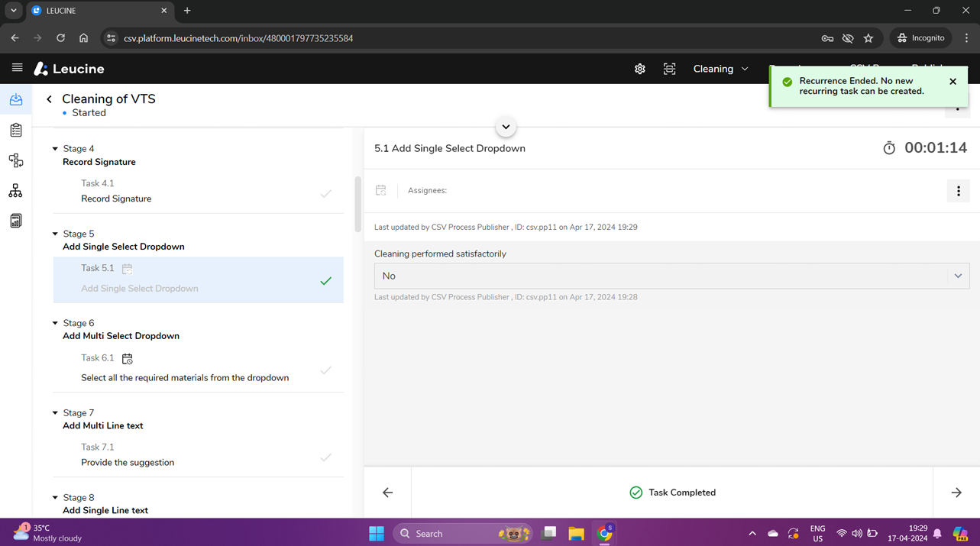Open the settings gear in header
This screenshot has height=546, width=980.
[640, 69]
